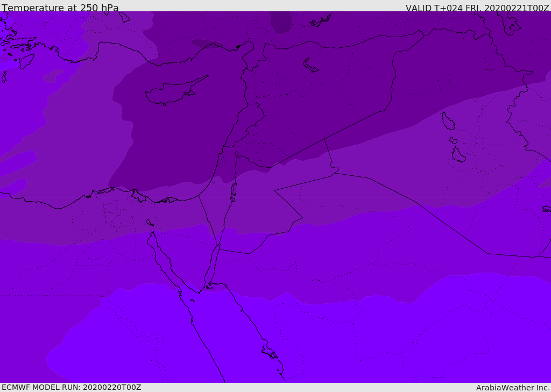Click the 'ECMWF MODEL RUN: 20200220T00Z' text
551x392 pixels.
click(x=72, y=387)
